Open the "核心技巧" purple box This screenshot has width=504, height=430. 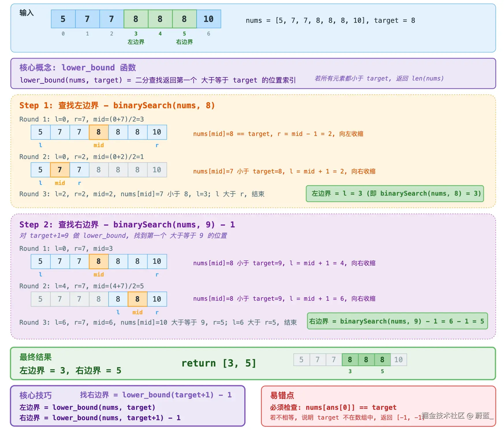coord(35,395)
